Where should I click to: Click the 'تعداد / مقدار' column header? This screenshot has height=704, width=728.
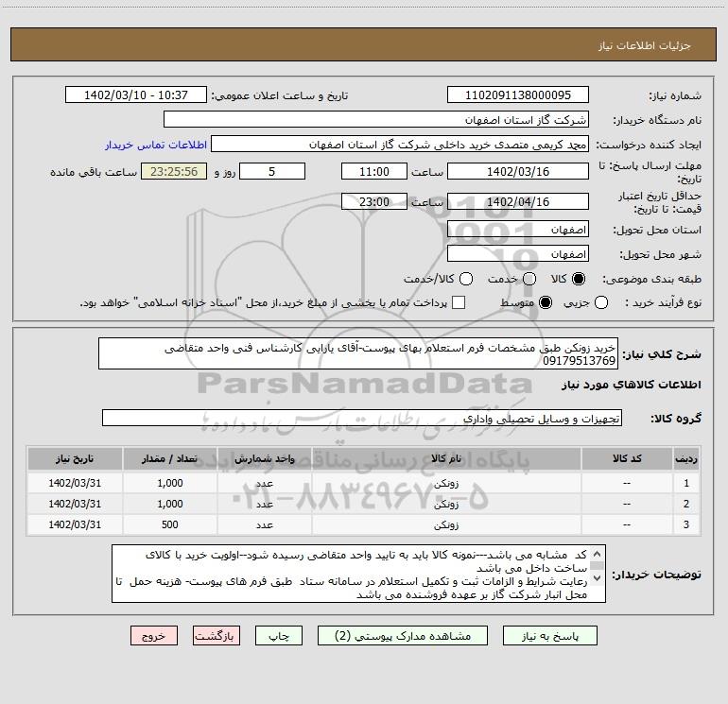(170, 458)
